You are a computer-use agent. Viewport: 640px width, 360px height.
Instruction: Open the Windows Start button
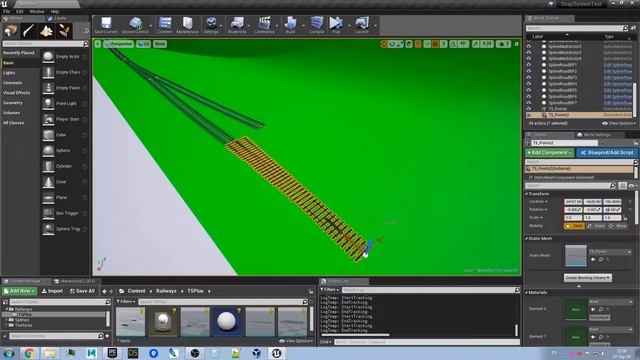[x=9, y=353]
